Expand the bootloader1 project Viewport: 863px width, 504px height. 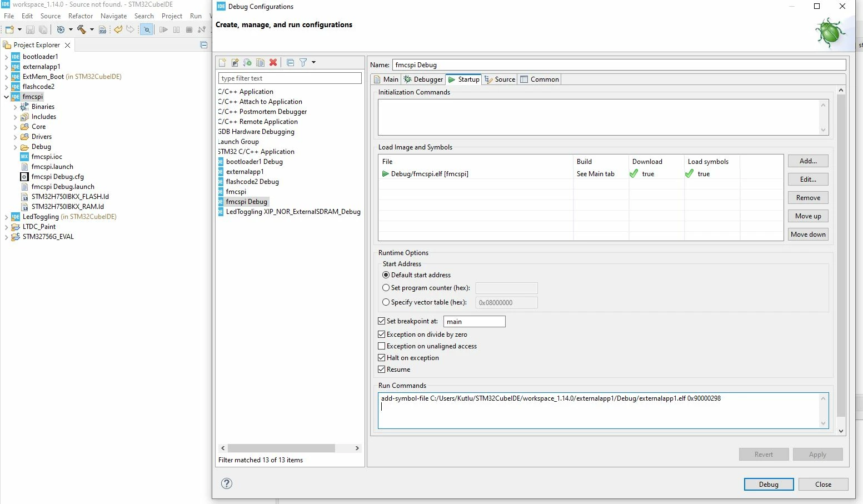coord(6,57)
